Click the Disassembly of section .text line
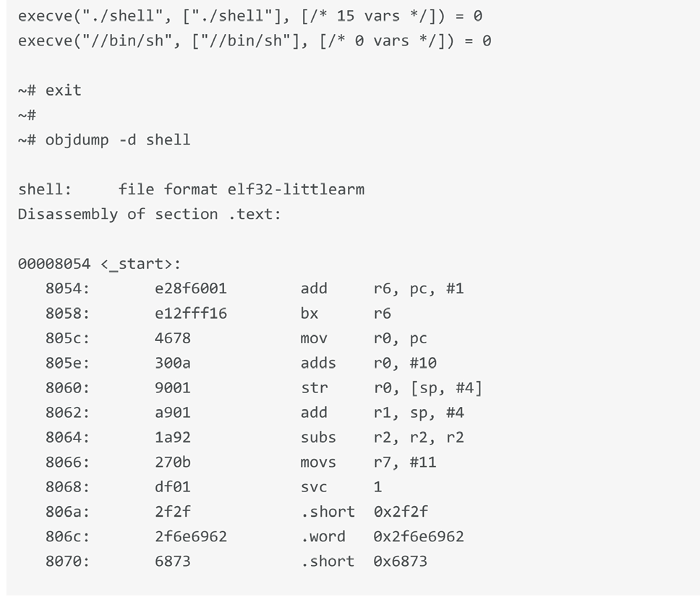The height and width of the screenshot is (597, 700). click(x=150, y=215)
